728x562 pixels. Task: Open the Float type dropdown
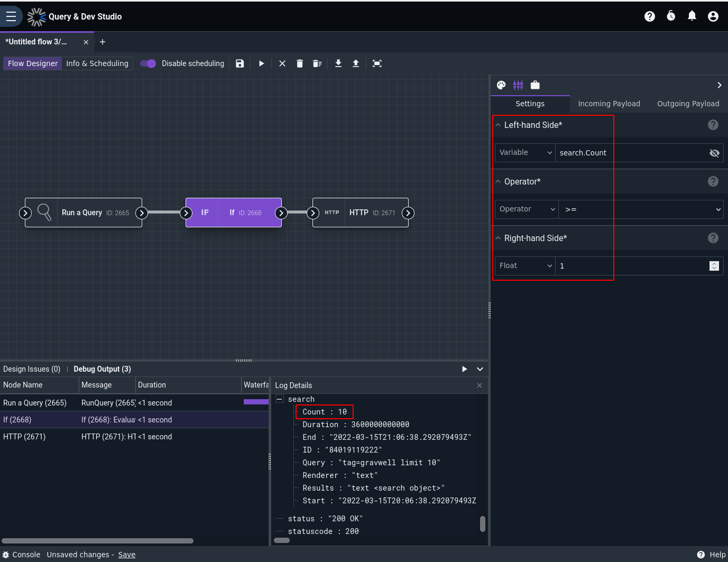point(525,266)
